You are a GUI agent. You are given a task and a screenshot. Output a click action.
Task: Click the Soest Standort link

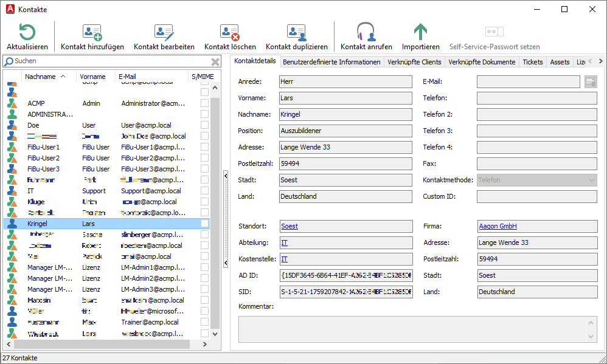click(x=290, y=226)
